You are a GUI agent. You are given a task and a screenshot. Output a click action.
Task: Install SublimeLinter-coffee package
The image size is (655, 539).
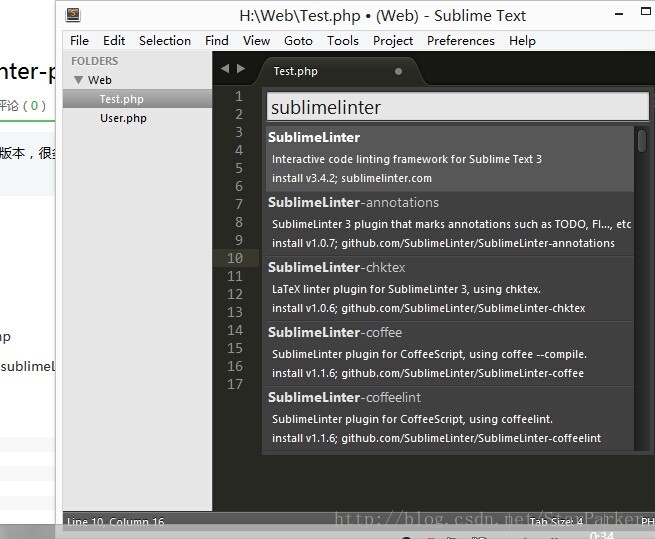pos(450,354)
